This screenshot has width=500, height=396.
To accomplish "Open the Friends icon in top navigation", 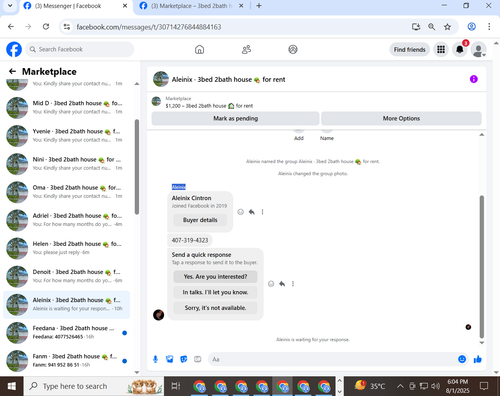I will pyautogui.click(x=246, y=50).
